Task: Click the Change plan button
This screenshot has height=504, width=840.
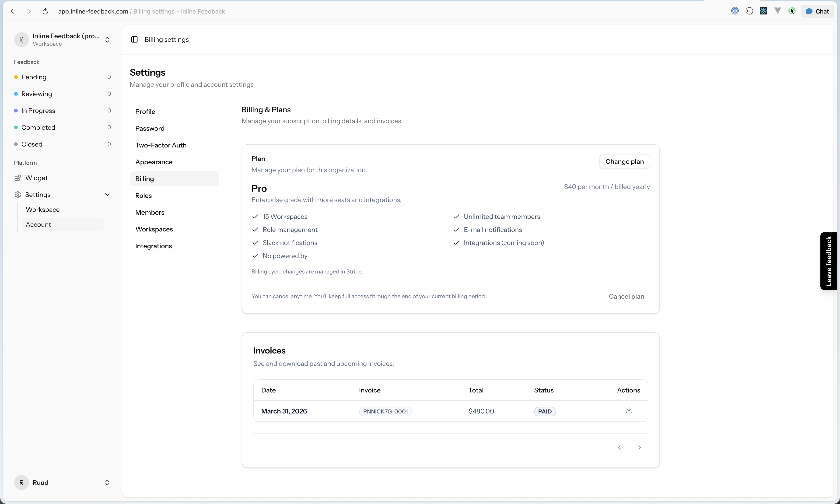Action: (x=624, y=162)
